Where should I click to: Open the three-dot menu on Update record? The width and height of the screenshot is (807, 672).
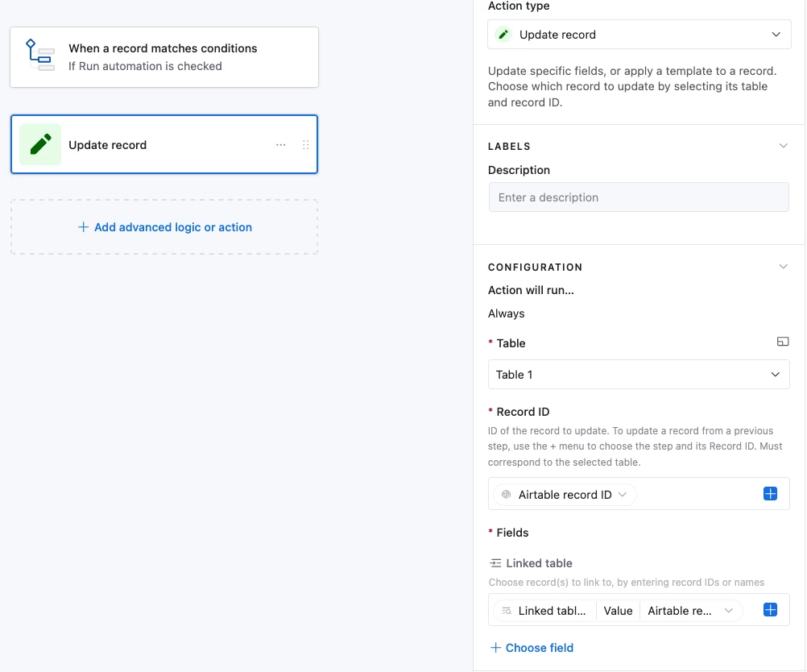click(x=280, y=145)
